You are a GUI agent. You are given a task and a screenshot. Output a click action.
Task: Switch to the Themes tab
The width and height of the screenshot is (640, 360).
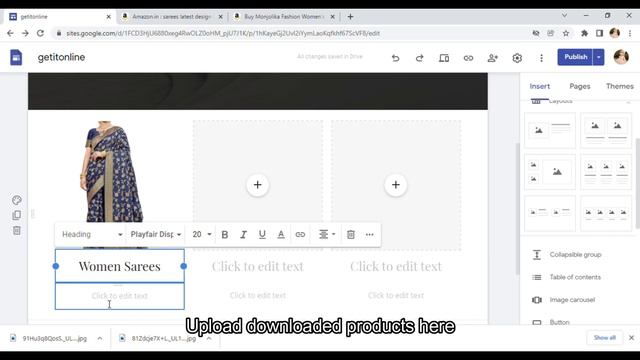point(620,86)
